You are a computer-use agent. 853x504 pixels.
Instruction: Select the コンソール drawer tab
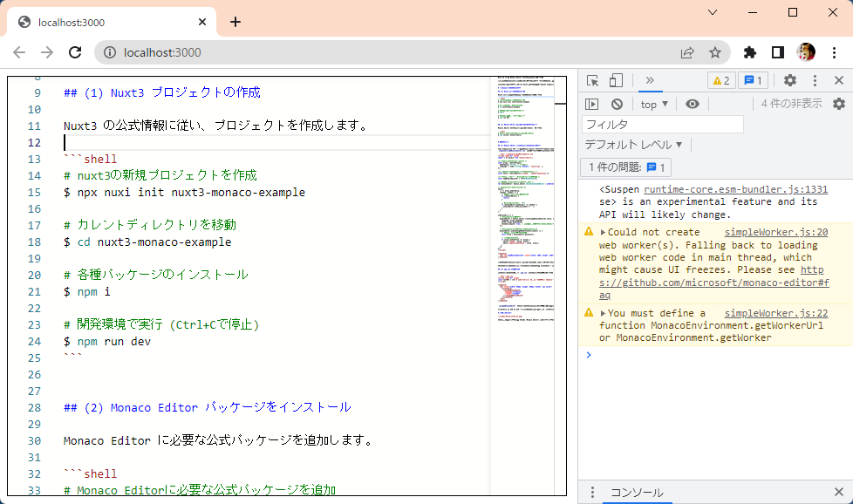637,492
